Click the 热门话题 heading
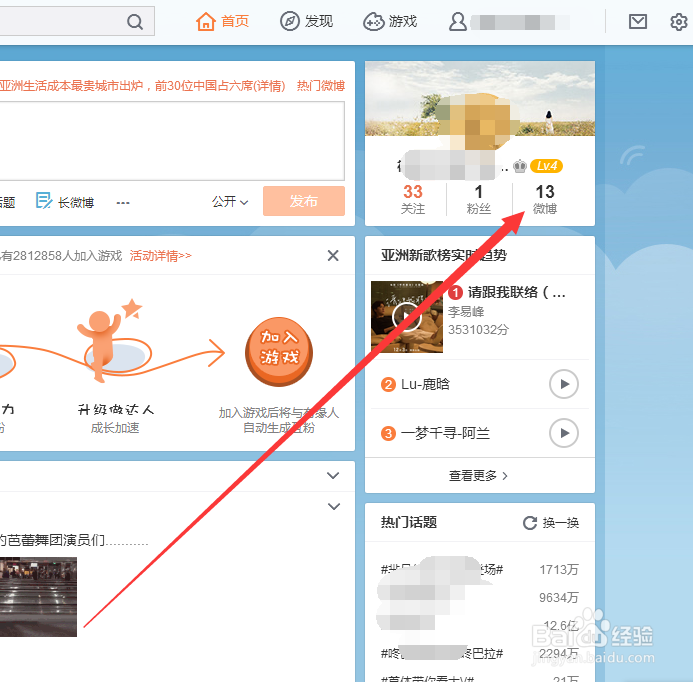 click(x=409, y=522)
